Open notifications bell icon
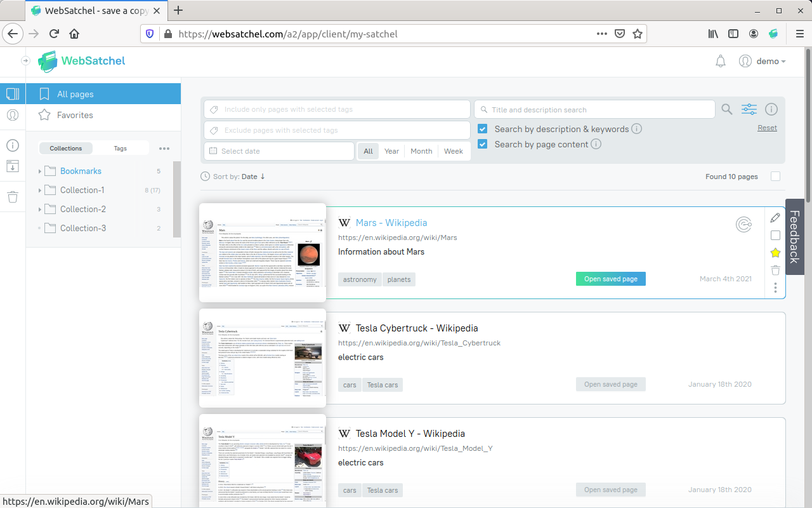Screen dimensions: 812x508 (x=720, y=62)
